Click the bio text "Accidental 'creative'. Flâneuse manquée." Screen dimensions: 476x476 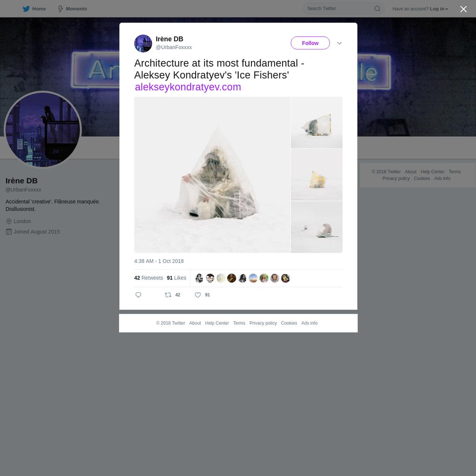(53, 201)
